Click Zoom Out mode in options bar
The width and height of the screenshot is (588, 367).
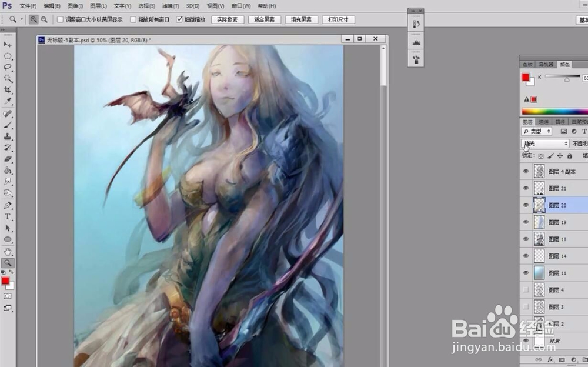44,19
